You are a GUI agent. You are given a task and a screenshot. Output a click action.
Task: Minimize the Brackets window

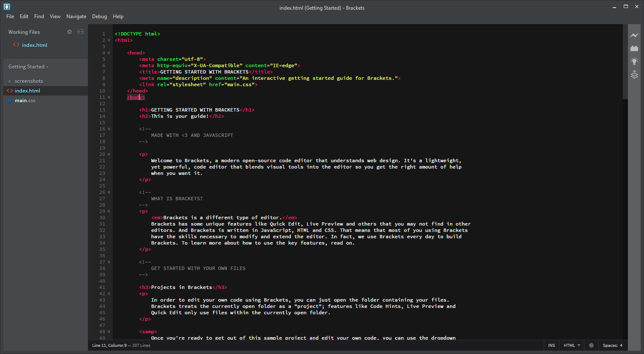(x=614, y=7)
